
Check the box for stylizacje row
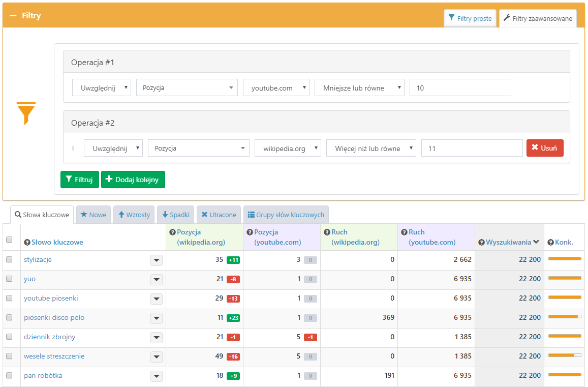tap(9, 259)
